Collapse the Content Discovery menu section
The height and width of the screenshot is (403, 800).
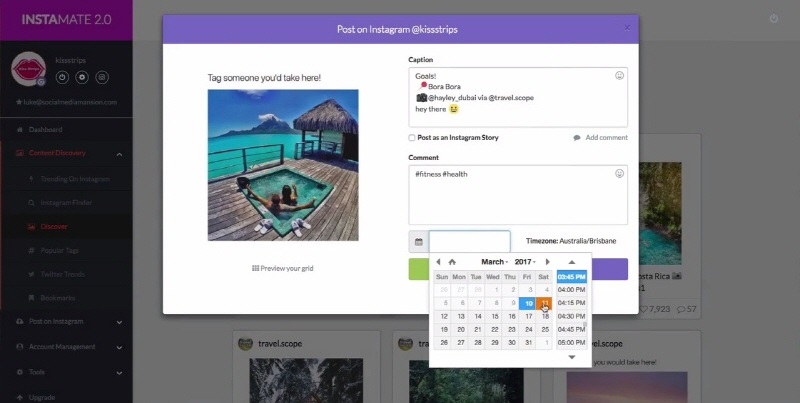[119, 154]
